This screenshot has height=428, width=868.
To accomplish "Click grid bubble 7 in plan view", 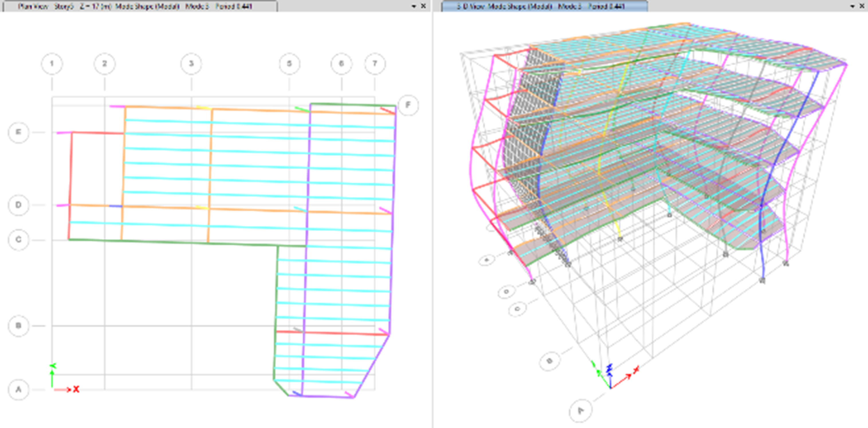I will coord(375,64).
